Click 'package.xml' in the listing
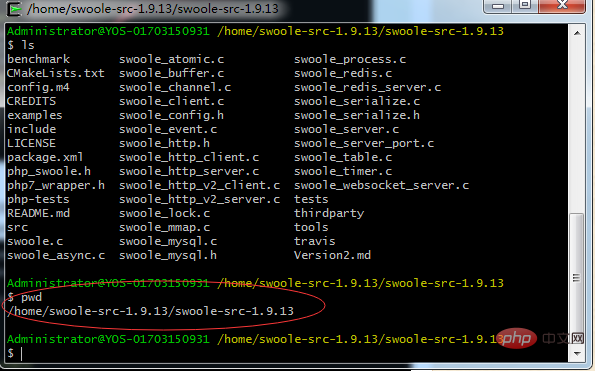595x371 pixels. 45,157
